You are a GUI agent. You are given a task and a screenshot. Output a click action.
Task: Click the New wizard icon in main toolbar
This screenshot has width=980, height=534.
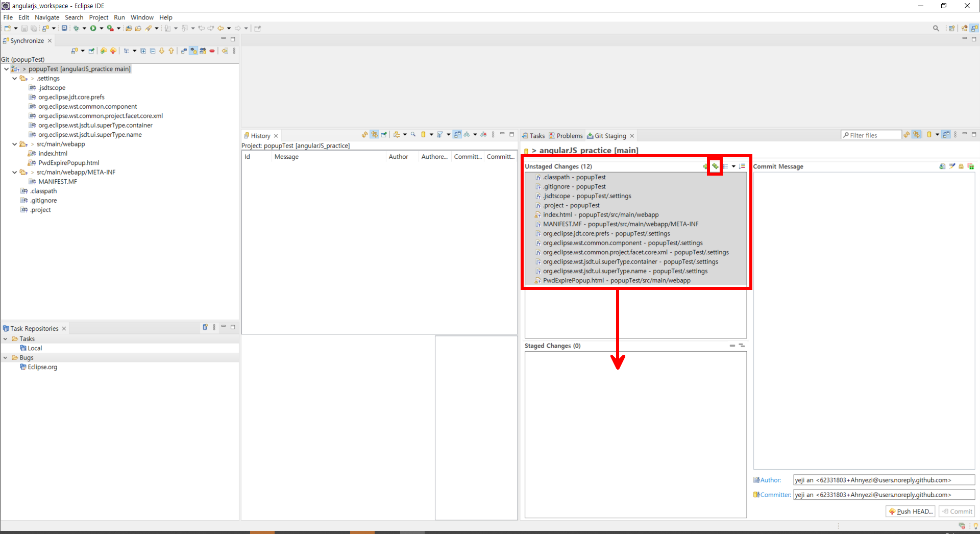pos(8,29)
